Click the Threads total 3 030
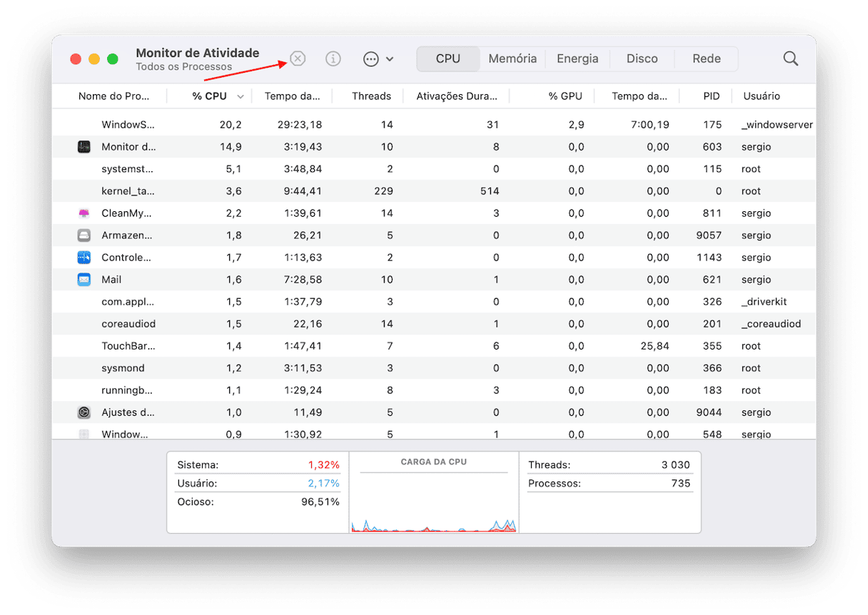 pyautogui.click(x=676, y=465)
